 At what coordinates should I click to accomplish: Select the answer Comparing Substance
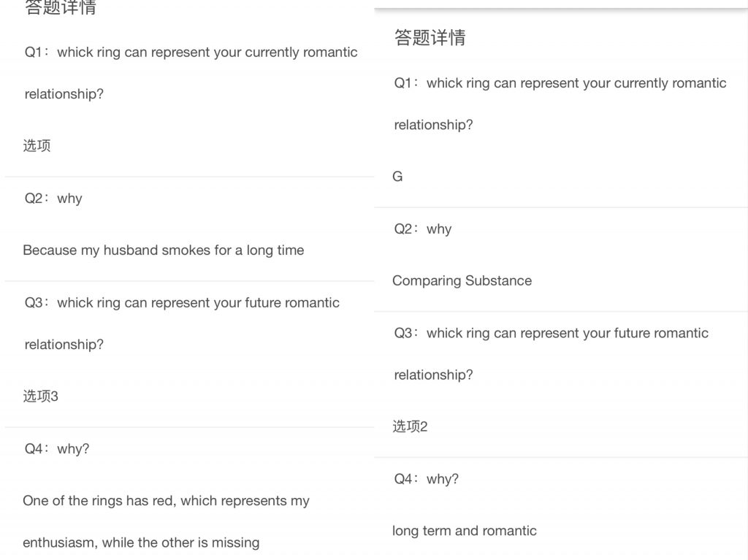pos(462,280)
